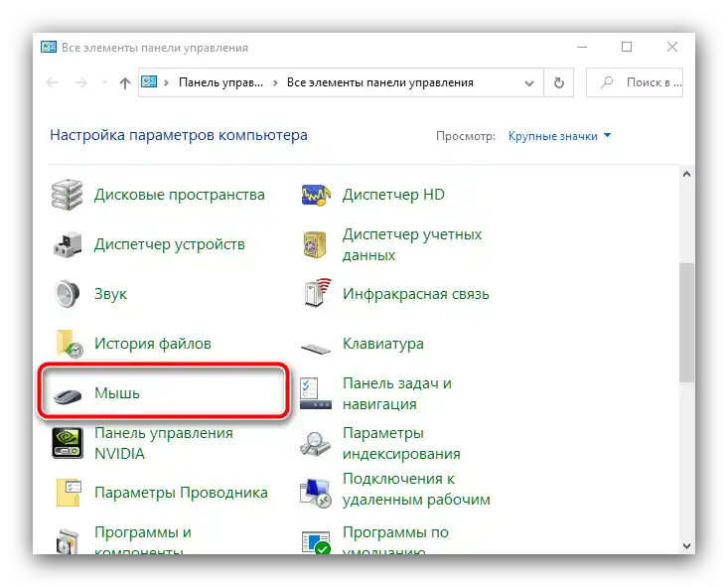This screenshot has height=587, width=728.
Task: Refresh the Control Panel view
Action: (x=559, y=82)
